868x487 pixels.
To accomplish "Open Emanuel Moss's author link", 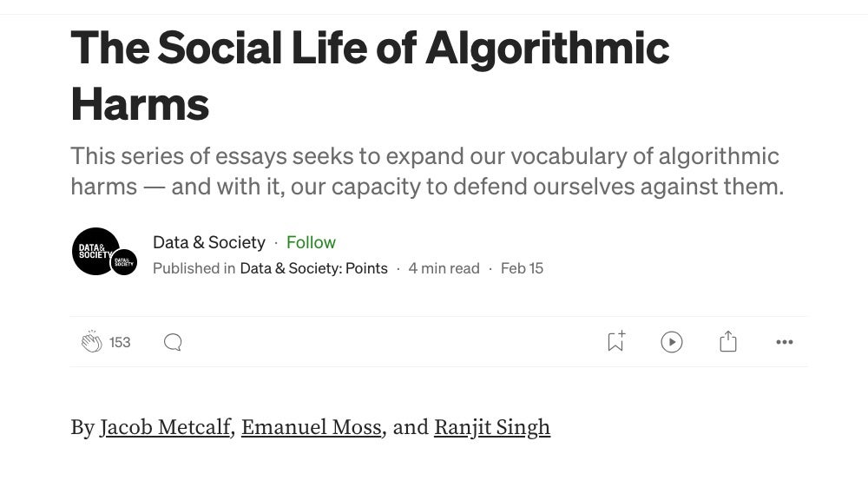I will tap(311, 427).
